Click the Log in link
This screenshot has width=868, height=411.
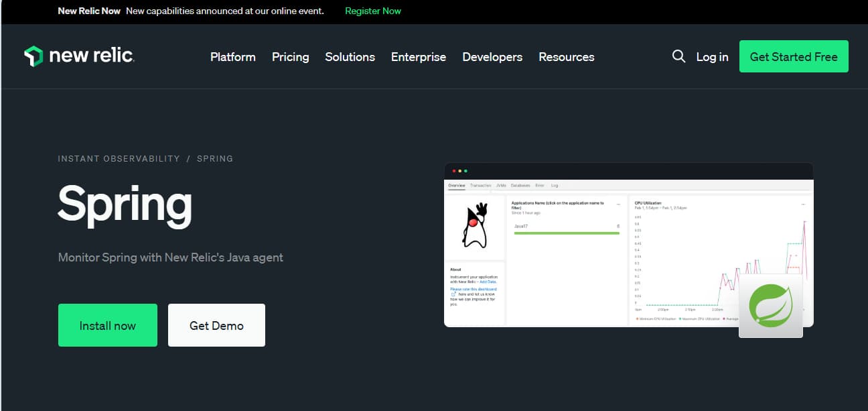tap(712, 57)
